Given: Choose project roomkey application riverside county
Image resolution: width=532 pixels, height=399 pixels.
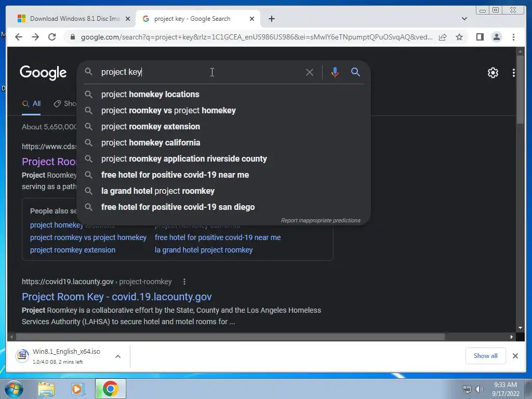Looking at the screenshot, I should 223,159.
